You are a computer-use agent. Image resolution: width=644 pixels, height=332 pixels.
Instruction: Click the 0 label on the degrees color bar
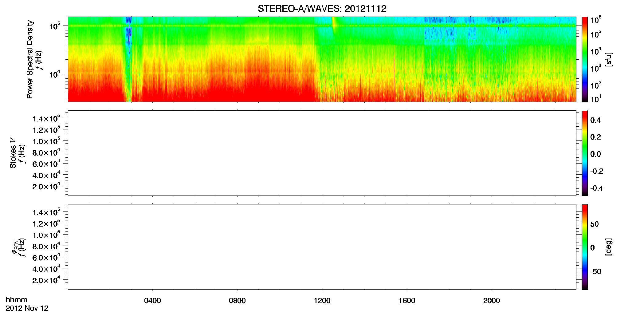tap(592, 248)
